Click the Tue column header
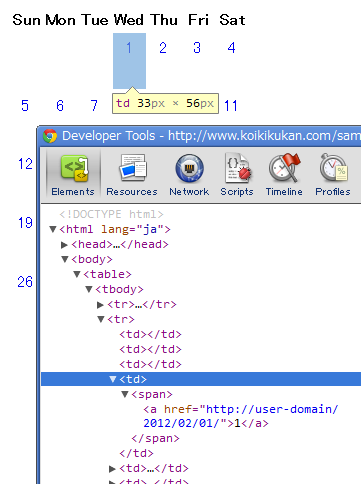 (x=95, y=20)
